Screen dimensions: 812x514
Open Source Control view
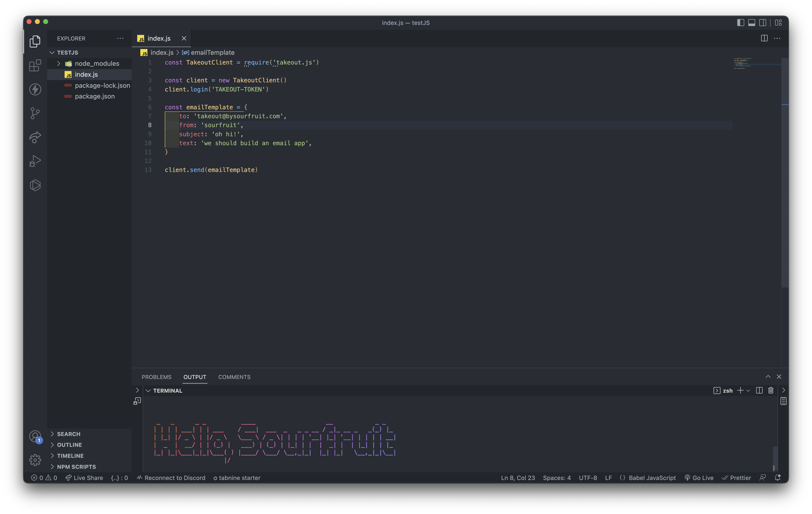(x=35, y=113)
